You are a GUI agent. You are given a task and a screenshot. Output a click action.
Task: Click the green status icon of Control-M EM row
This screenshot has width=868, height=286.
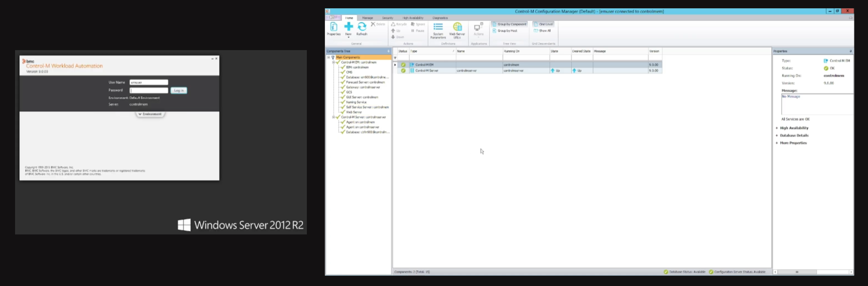[x=403, y=65]
